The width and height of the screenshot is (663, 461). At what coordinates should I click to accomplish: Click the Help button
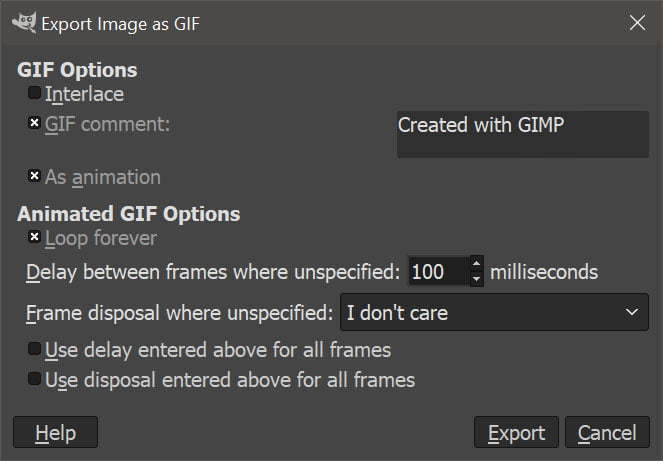(x=55, y=432)
